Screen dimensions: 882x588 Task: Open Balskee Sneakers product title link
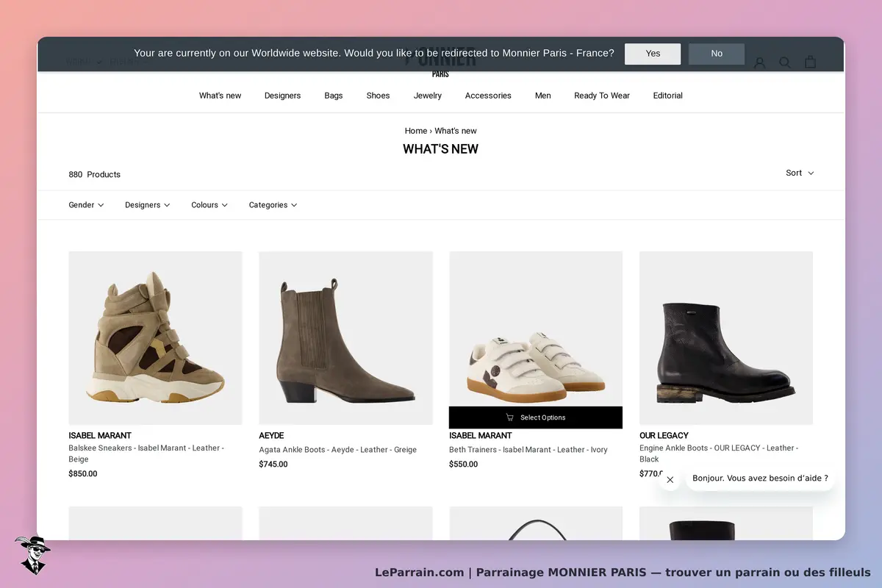(146, 453)
